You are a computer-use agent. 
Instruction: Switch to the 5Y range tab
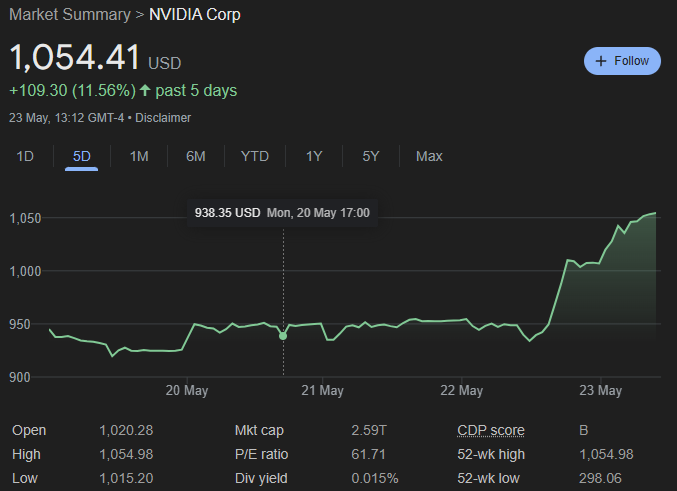click(x=371, y=156)
